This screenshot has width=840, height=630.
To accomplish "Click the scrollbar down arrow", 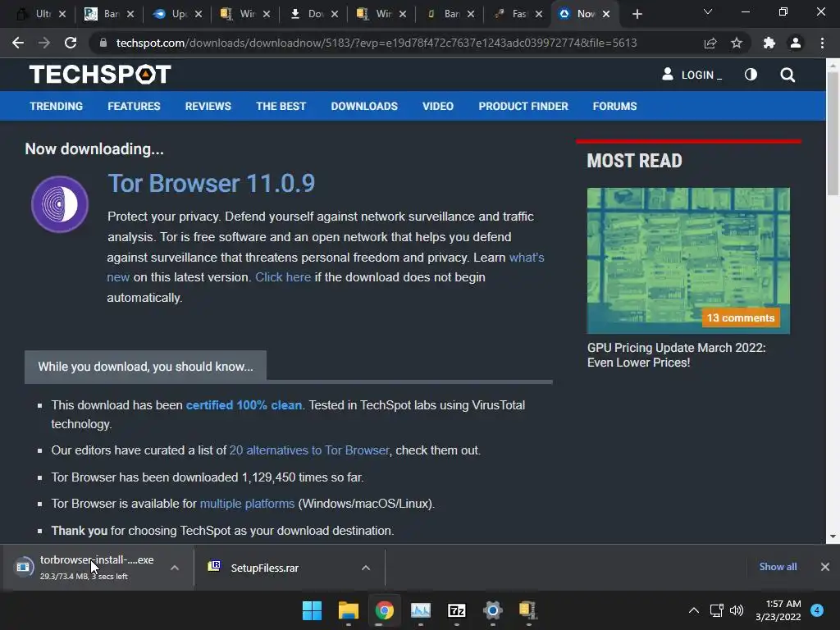I will 833,536.
